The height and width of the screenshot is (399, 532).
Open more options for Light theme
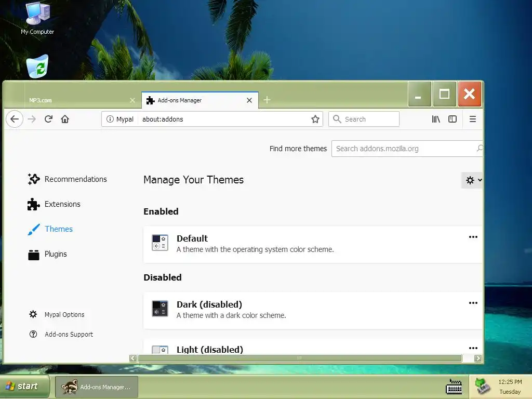click(x=473, y=348)
